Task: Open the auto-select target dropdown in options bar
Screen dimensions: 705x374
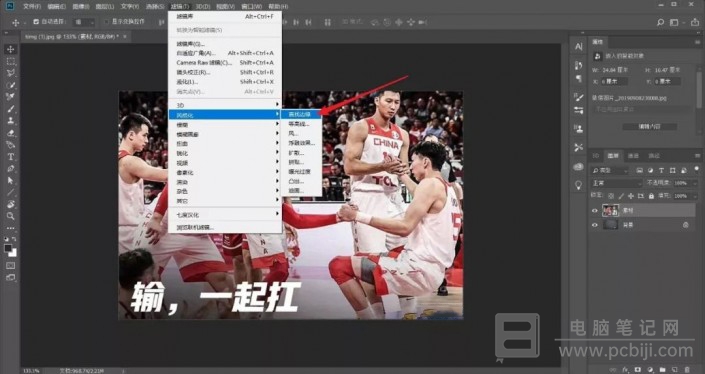Action: [x=85, y=22]
